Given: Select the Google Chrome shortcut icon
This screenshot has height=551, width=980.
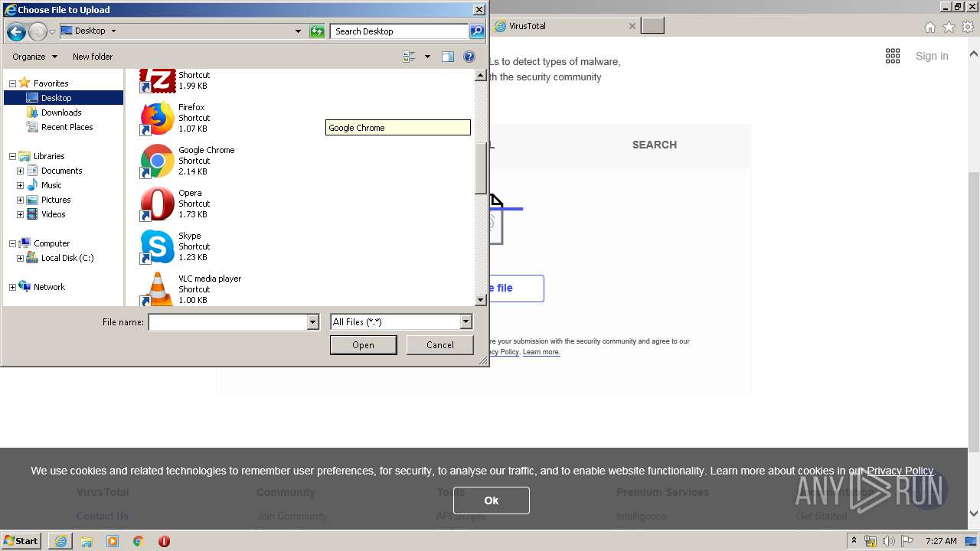Looking at the screenshot, I should (157, 161).
